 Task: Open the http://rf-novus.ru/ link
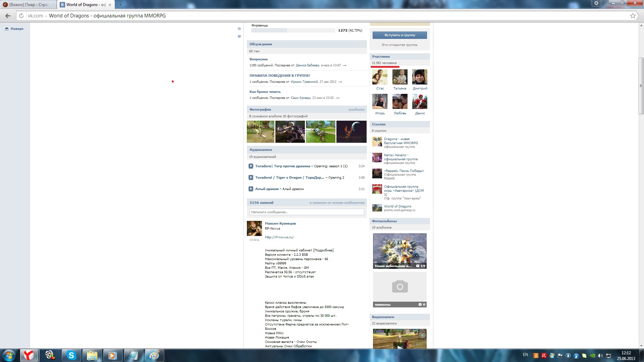click(279, 237)
